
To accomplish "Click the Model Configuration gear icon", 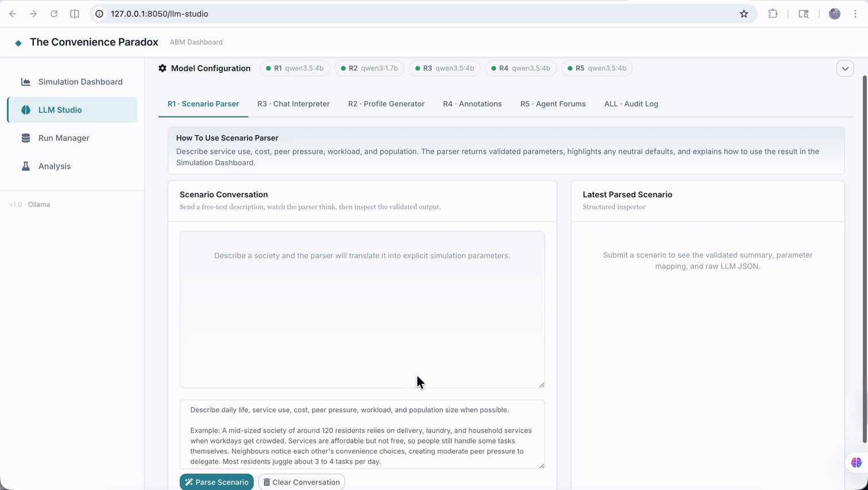I will point(162,68).
